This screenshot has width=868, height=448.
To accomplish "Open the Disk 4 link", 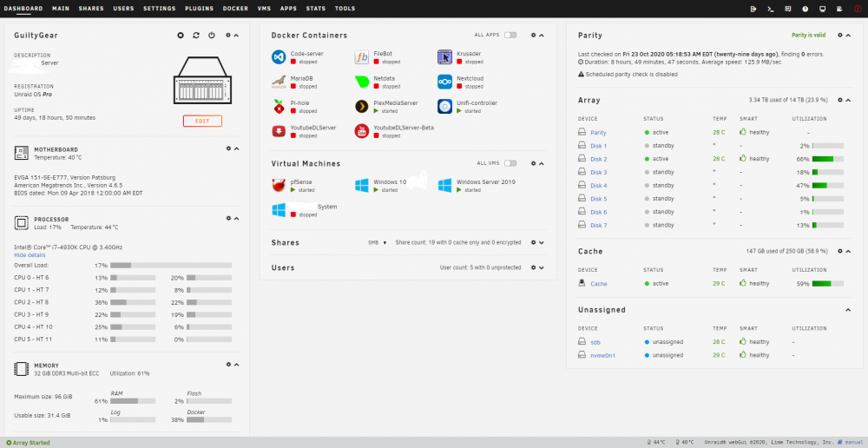I will 599,186.
